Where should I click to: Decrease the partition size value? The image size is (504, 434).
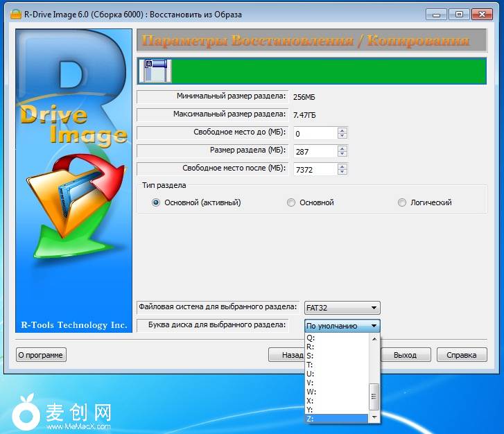coord(342,154)
